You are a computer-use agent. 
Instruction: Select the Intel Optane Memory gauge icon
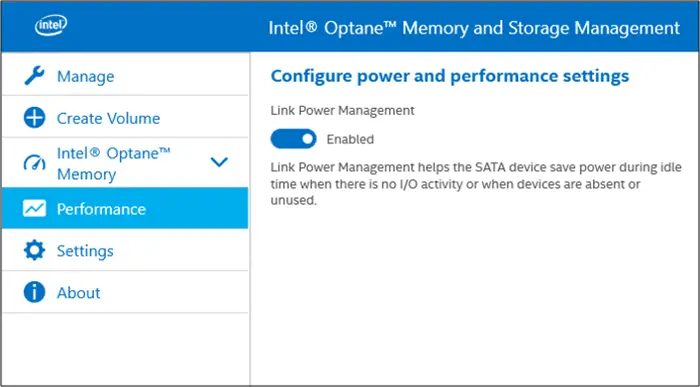coord(34,163)
